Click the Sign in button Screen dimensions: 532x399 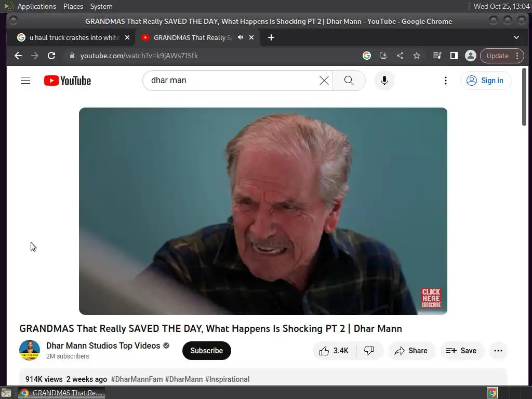[x=486, y=81]
